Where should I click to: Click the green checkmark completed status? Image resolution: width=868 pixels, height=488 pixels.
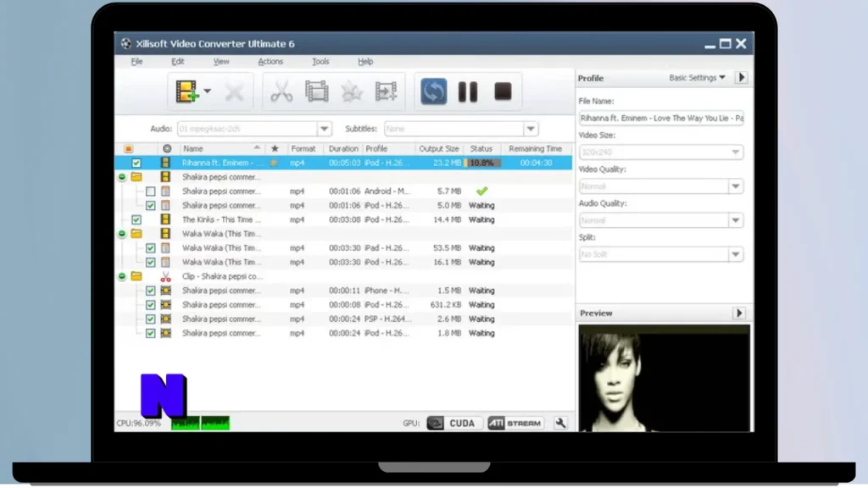tap(481, 191)
